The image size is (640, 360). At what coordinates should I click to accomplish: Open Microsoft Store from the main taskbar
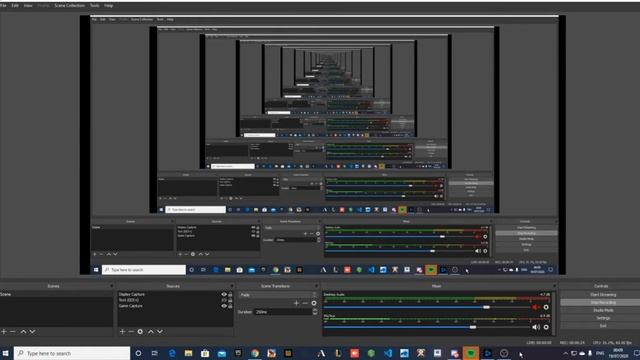205,353
